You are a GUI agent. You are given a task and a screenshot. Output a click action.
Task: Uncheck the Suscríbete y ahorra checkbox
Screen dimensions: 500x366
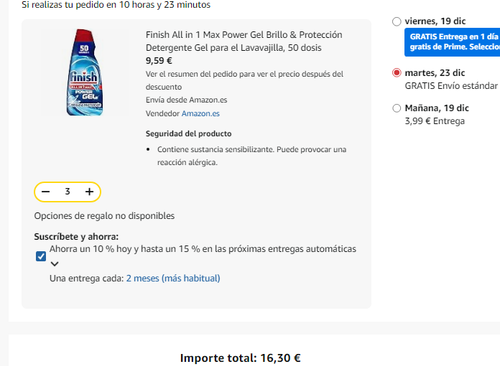pos(41,256)
